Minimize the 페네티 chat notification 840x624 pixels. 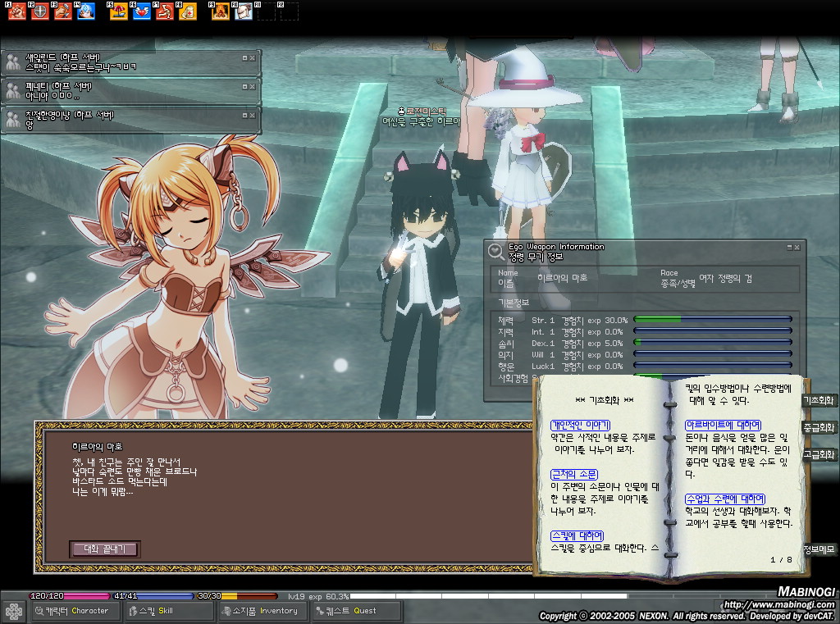coord(244,86)
